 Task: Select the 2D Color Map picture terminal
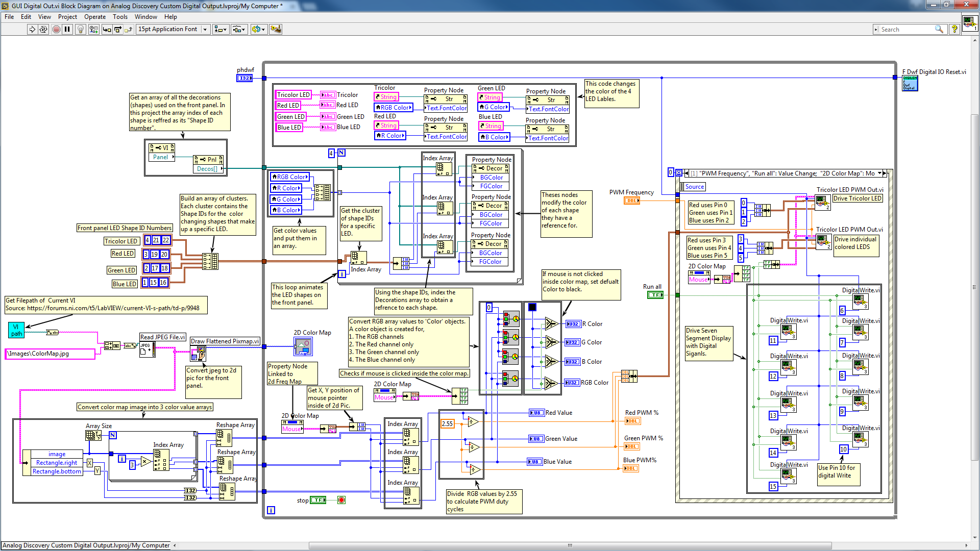(x=303, y=346)
